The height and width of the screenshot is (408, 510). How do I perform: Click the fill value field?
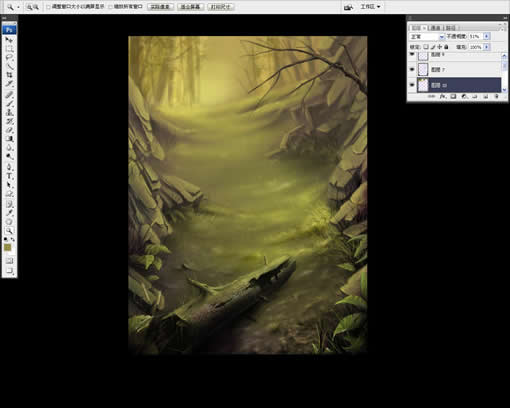click(475, 47)
